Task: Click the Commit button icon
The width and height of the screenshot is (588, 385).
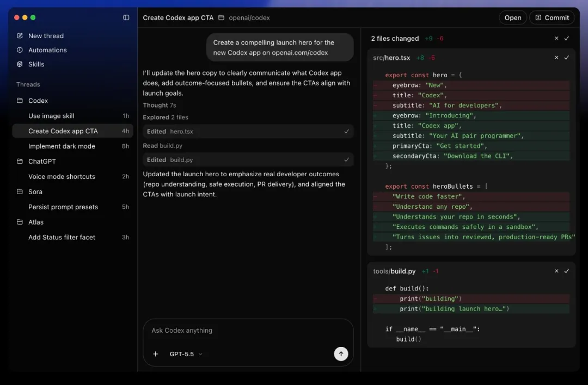Action: 538,17
